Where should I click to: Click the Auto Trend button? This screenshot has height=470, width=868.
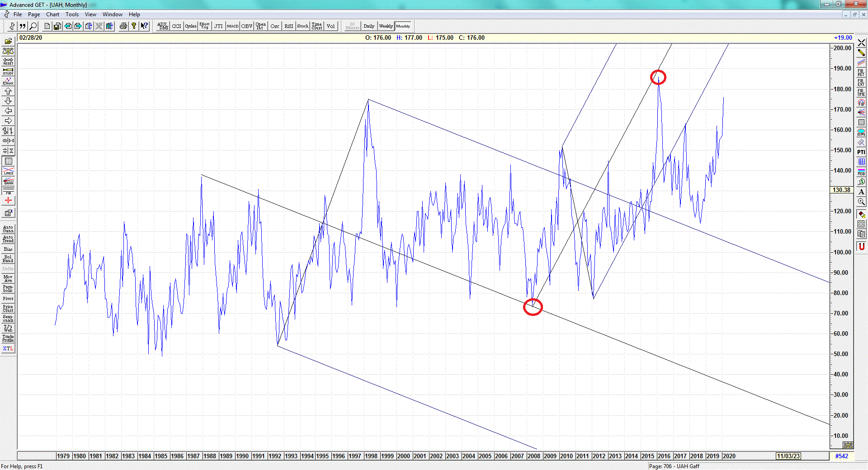pyautogui.click(x=8, y=239)
